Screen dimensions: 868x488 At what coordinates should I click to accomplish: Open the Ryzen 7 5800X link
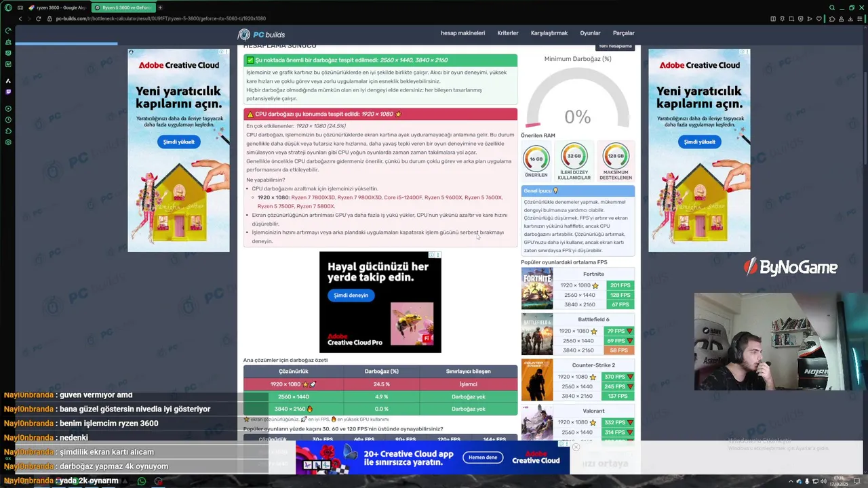point(315,206)
